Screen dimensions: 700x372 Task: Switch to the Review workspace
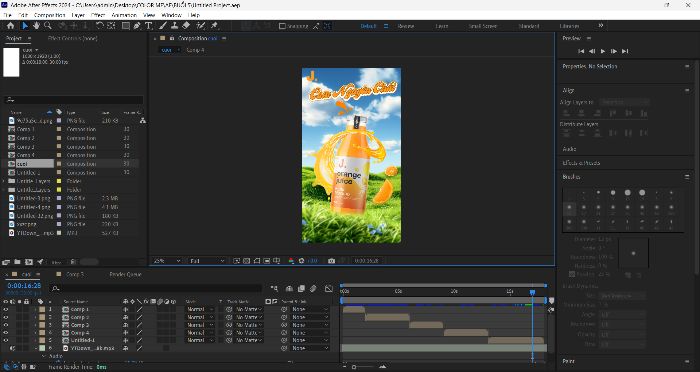coord(405,26)
